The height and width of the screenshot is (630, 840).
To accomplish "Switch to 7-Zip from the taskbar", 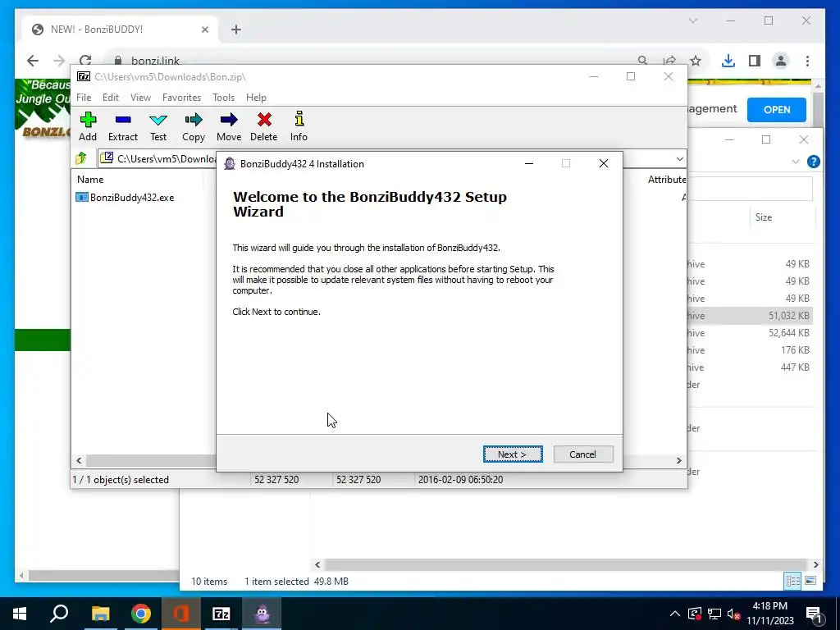I will [x=221, y=614].
